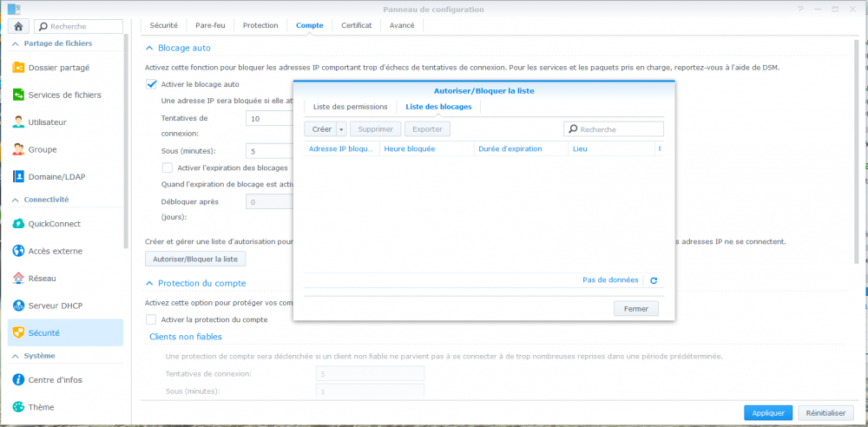Open the Accès externe globe icon

click(x=18, y=251)
